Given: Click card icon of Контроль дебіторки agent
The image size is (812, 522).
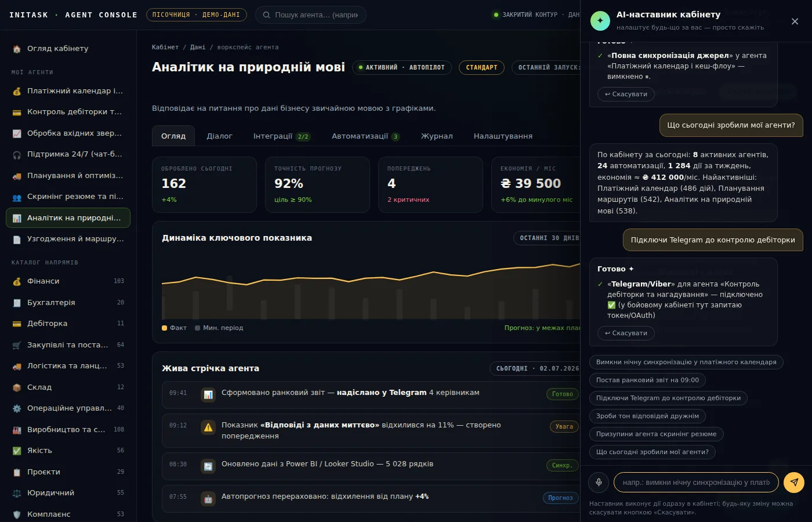Looking at the screenshot, I should point(17,112).
